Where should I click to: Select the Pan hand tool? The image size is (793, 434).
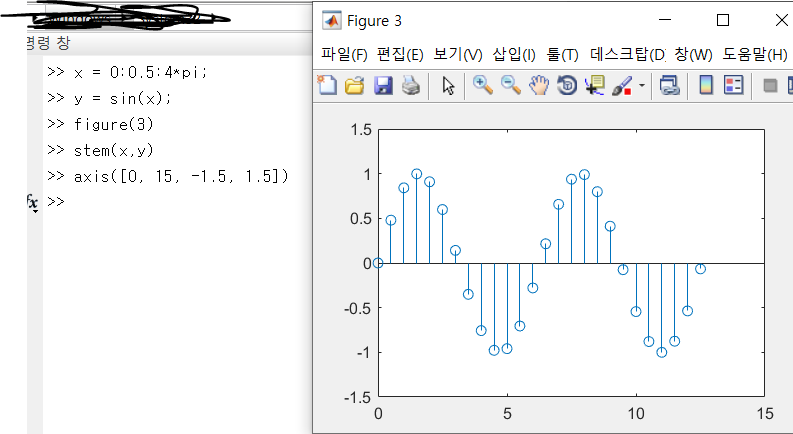click(x=539, y=85)
